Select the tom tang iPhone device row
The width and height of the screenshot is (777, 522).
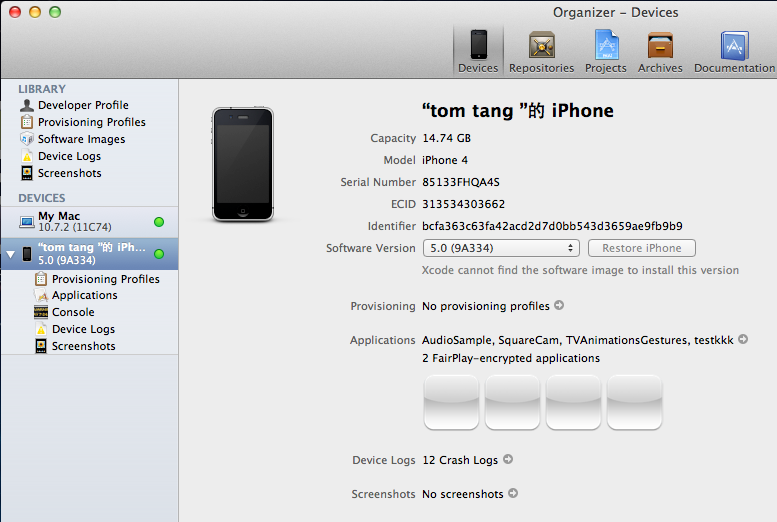pyautogui.click(x=89, y=254)
